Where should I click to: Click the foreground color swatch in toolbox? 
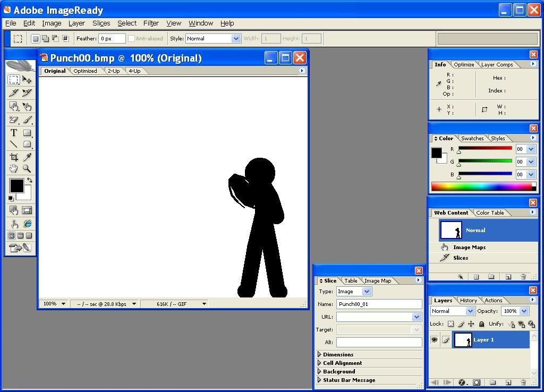pyautogui.click(x=16, y=185)
